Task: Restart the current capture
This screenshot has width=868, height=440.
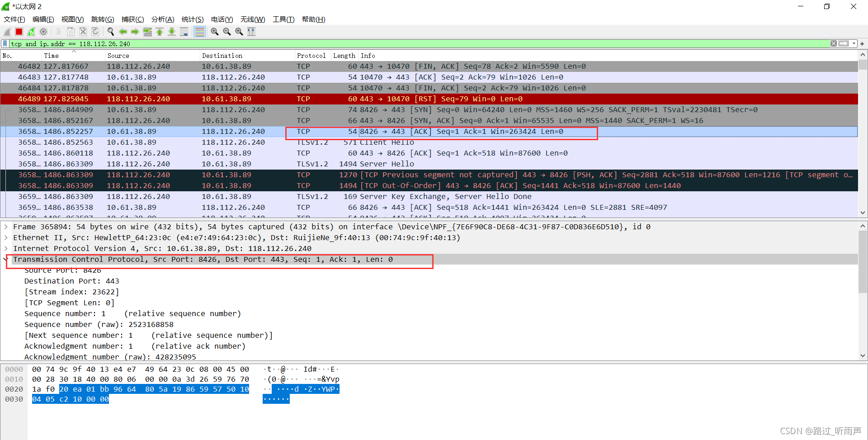Action: click(31, 32)
